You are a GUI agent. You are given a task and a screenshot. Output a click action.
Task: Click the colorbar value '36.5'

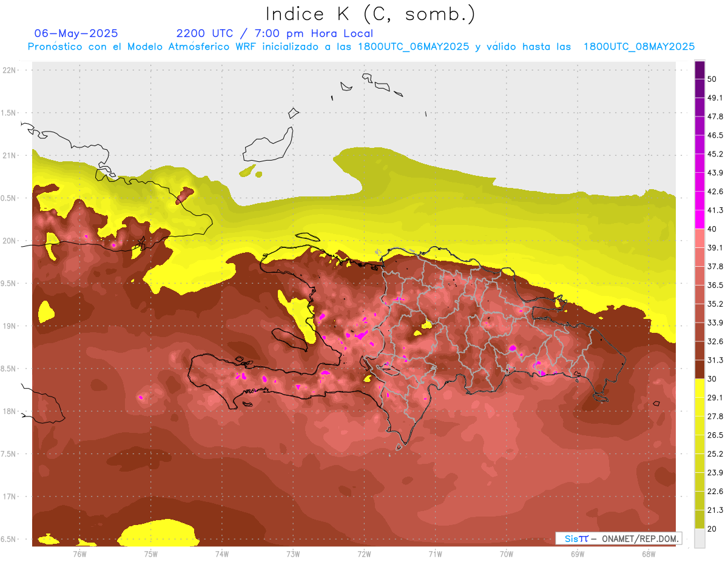click(x=715, y=285)
